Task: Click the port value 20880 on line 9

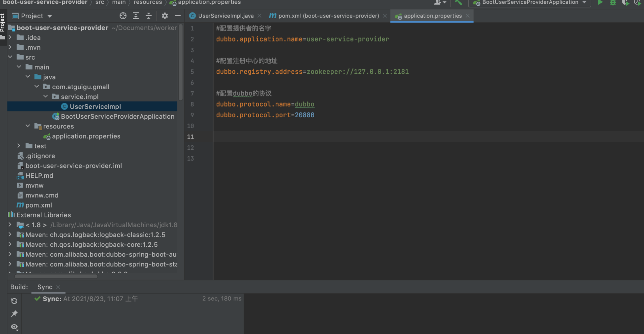Action: (x=304, y=115)
